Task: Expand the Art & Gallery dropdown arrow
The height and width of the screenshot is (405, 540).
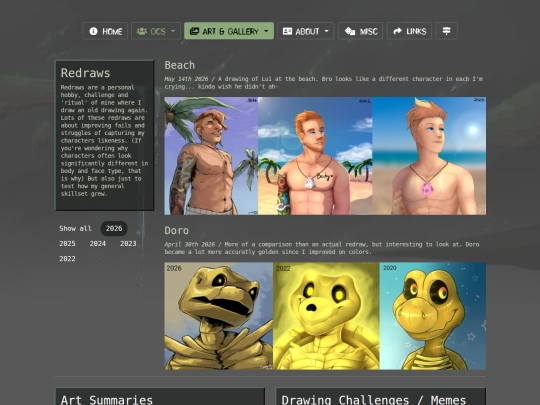Action: pos(266,31)
